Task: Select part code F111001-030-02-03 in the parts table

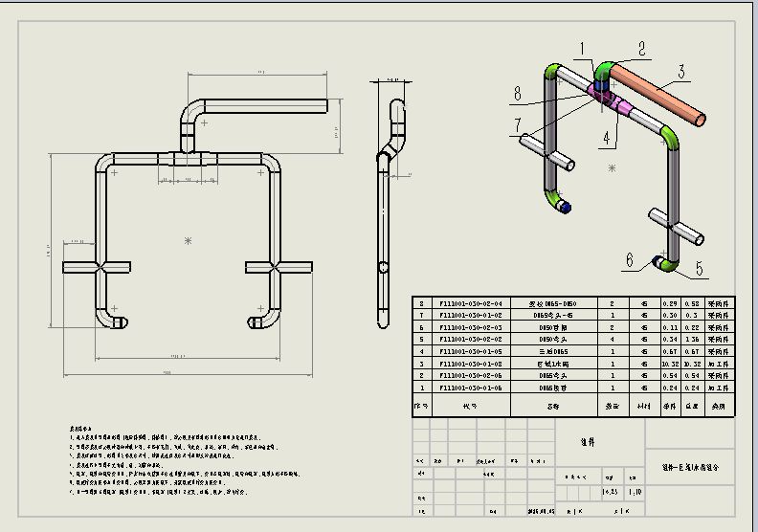Action: [x=470, y=327]
